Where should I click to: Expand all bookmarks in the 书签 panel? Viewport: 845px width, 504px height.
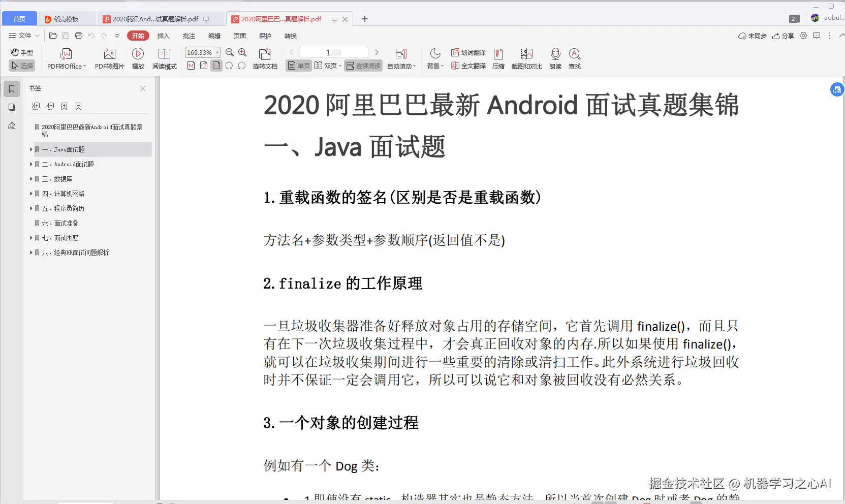(x=36, y=106)
